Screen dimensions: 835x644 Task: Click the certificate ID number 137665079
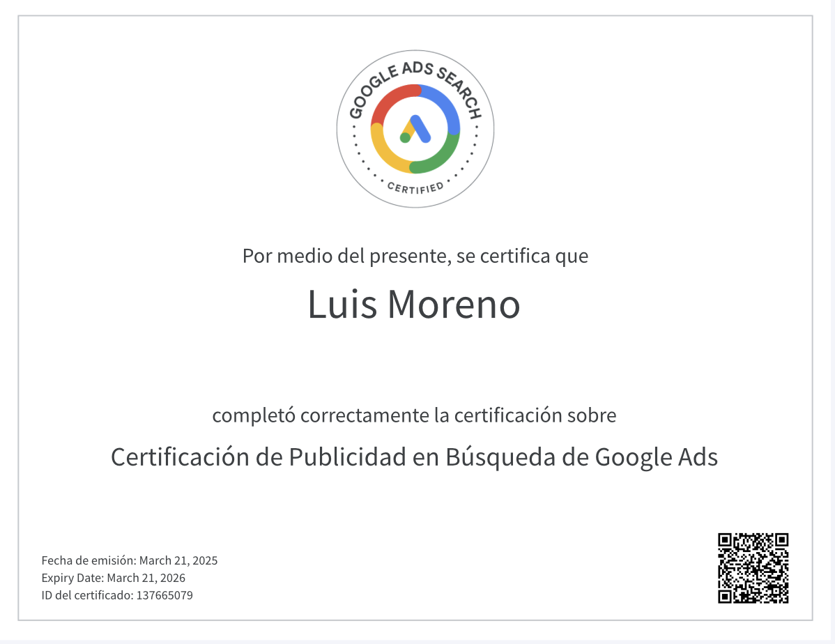[x=164, y=595]
